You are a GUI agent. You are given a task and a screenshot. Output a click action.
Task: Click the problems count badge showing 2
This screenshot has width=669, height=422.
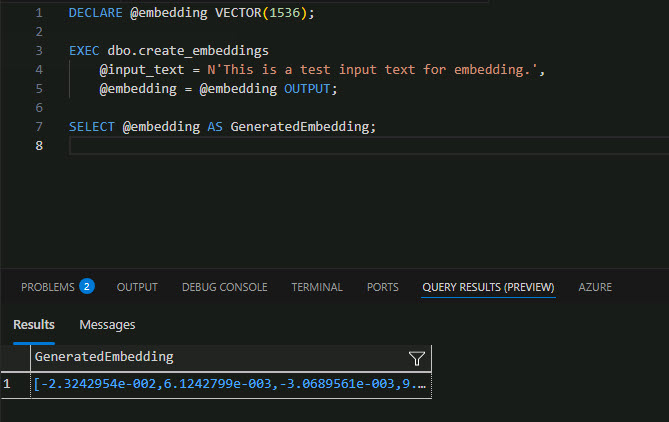87,286
